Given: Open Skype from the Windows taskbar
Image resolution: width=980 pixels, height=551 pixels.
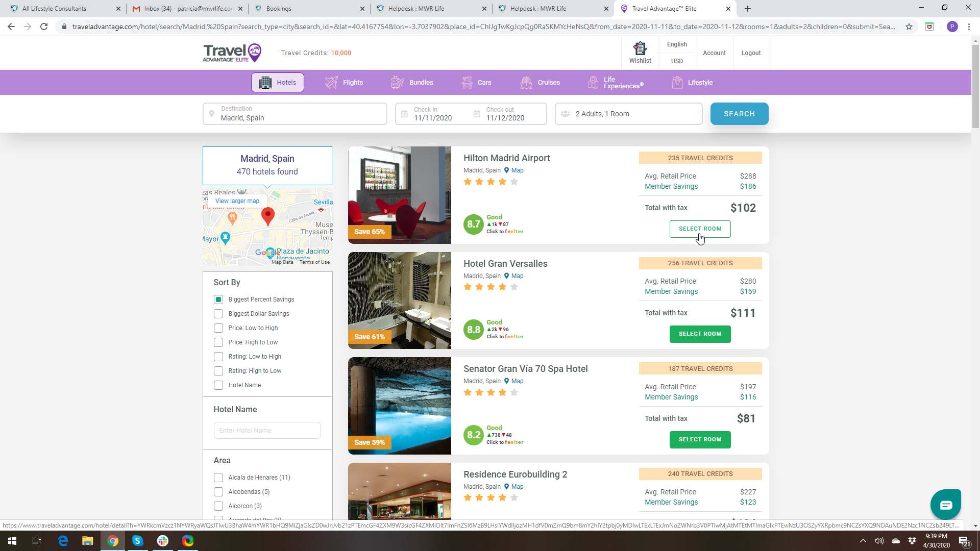Looking at the screenshot, I should [x=137, y=541].
